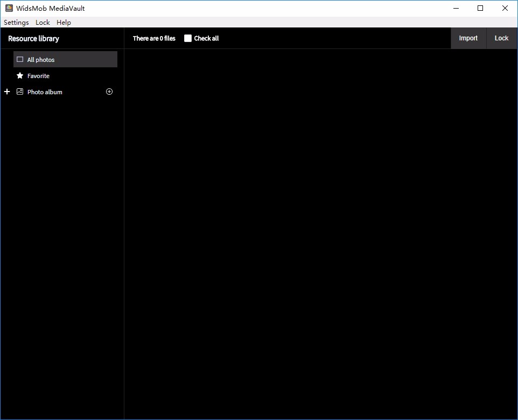Viewport: 518px width, 420px height.
Task: Minimize the MediaVault window
Action: (456, 8)
